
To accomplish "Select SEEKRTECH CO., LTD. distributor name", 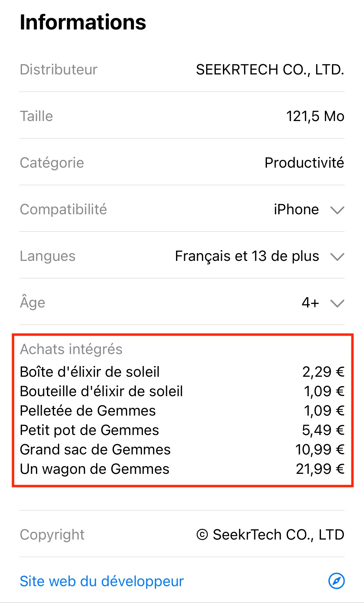I will coord(270,70).
